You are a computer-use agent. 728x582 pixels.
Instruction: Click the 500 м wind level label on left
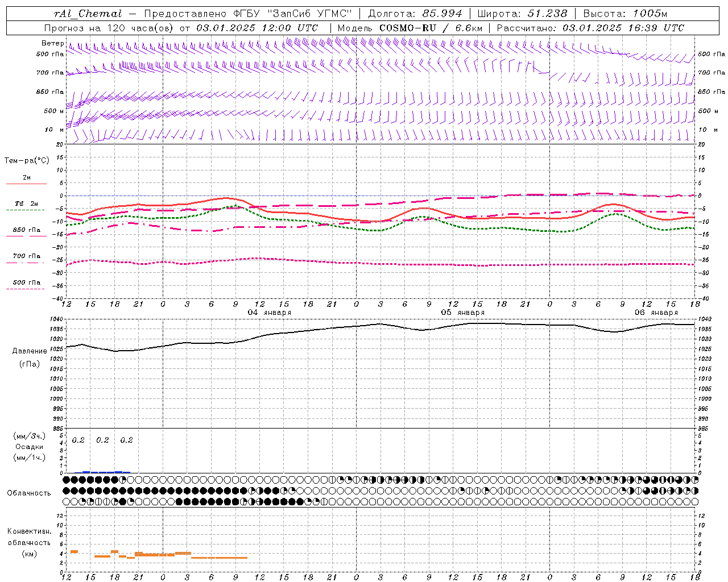(54, 111)
